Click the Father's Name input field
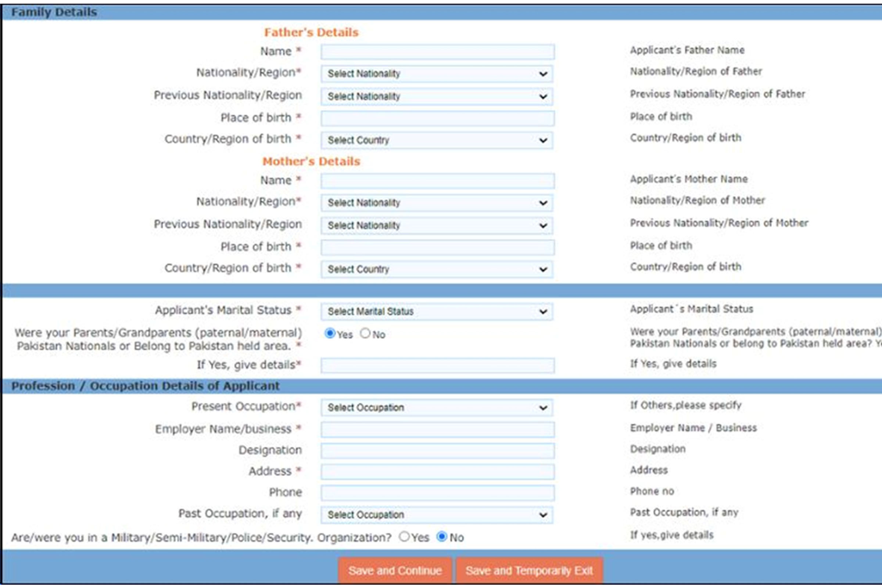Viewport: 882px width, 588px height. point(437,52)
